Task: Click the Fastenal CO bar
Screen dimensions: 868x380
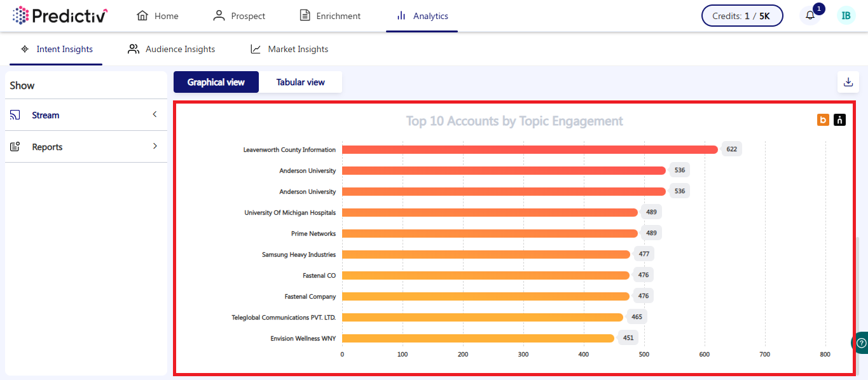Action: [486, 275]
